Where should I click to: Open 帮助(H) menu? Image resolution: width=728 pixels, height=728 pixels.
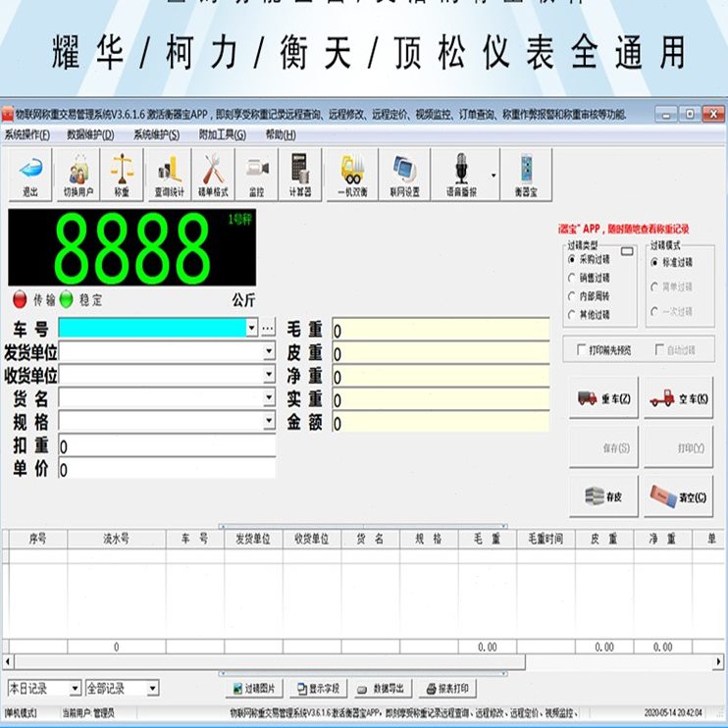click(281, 134)
